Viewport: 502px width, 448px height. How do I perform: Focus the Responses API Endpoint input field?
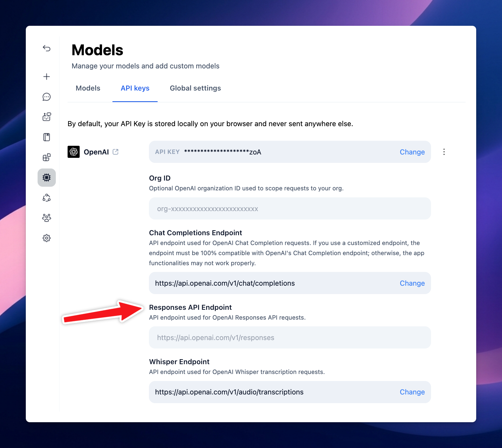pos(290,338)
